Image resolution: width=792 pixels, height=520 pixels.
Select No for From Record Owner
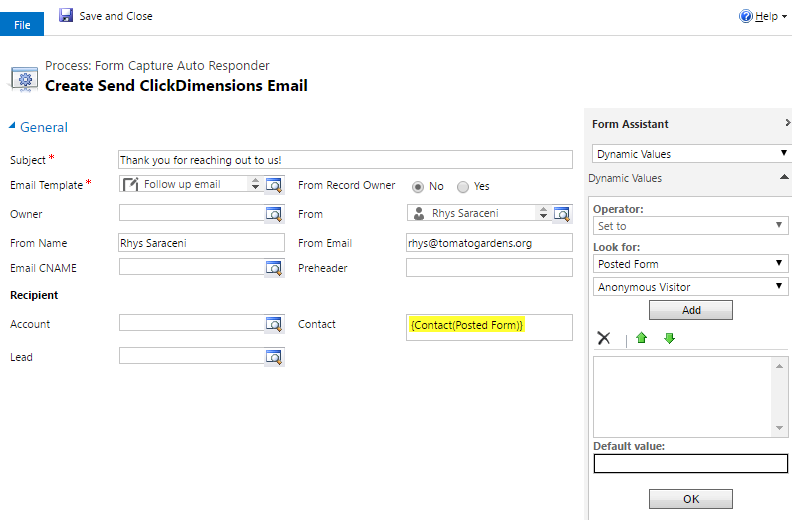[x=418, y=186]
